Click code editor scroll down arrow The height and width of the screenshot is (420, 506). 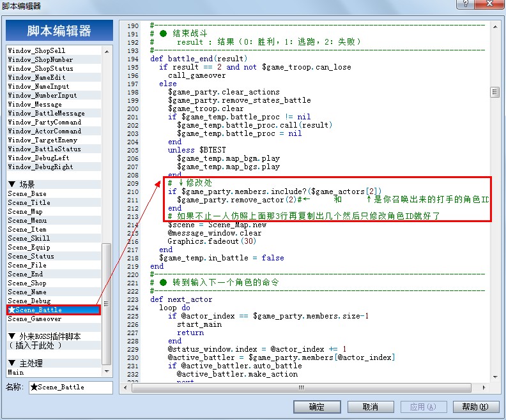(x=495, y=377)
